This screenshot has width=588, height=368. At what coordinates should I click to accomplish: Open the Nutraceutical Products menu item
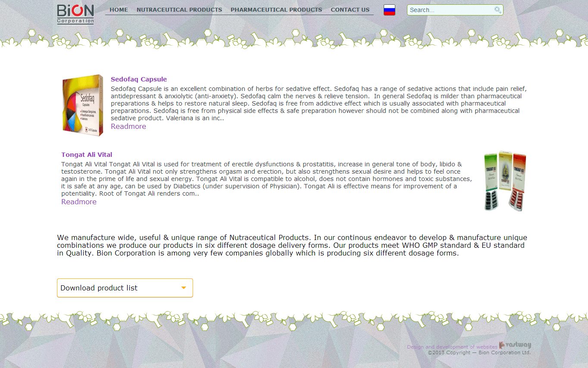(179, 9)
